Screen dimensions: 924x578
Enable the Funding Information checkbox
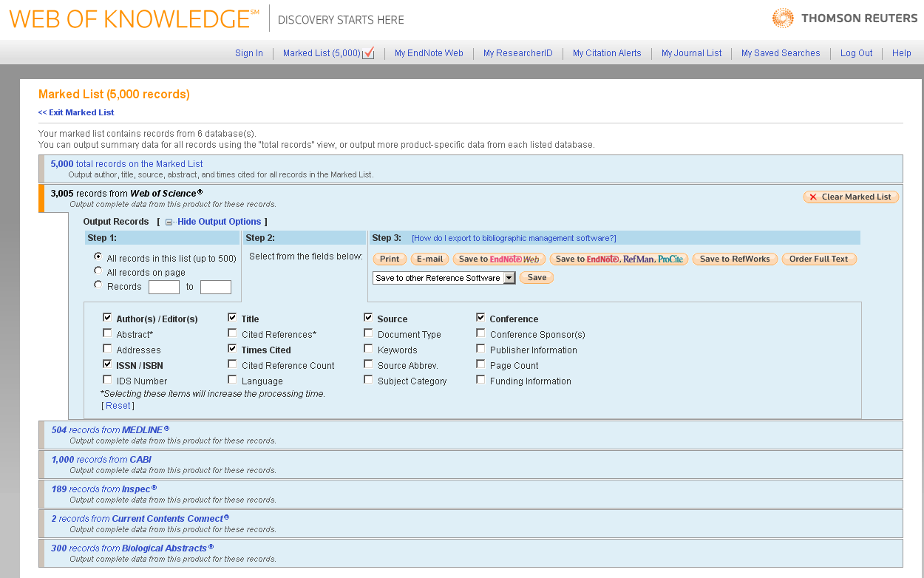tap(480, 379)
